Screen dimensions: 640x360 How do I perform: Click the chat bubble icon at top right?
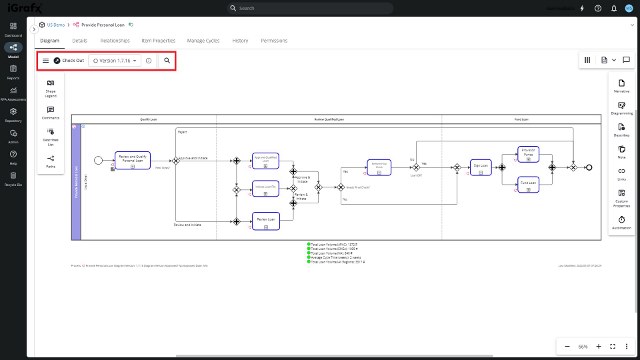pyautogui.click(x=626, y=60)
